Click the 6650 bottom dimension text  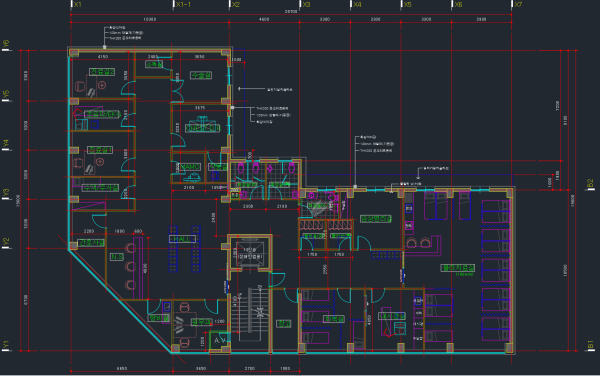(122, 369)
